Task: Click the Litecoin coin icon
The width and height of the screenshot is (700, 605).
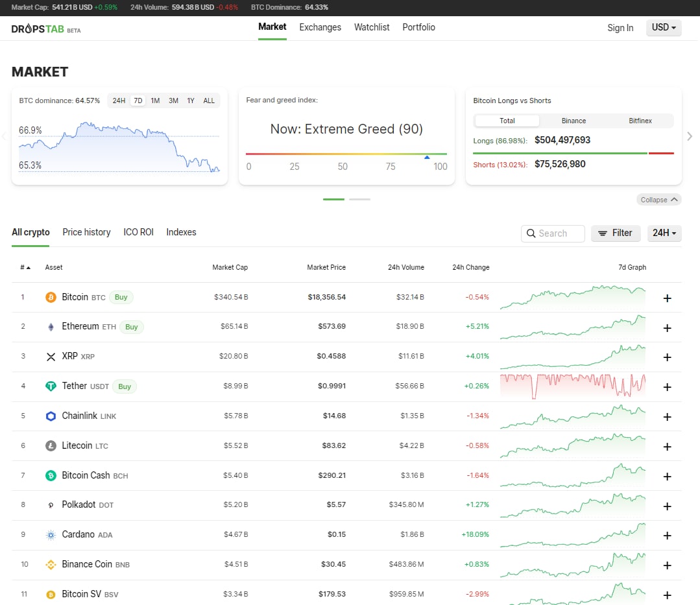Action: click(51, 445)
